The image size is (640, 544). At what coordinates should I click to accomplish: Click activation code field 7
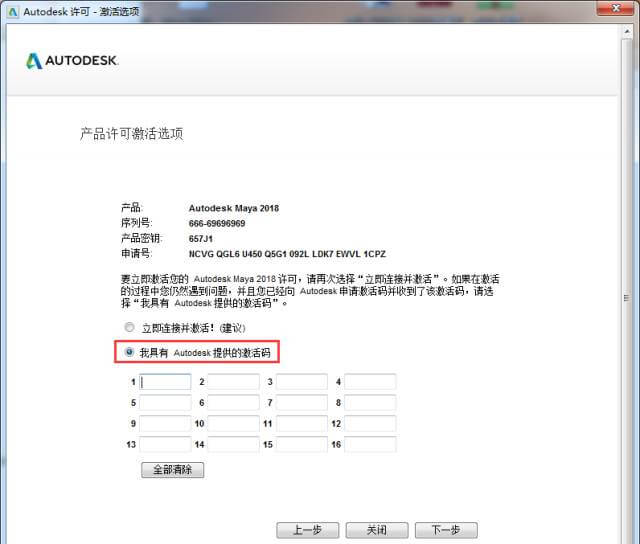(x=302, y=402)
